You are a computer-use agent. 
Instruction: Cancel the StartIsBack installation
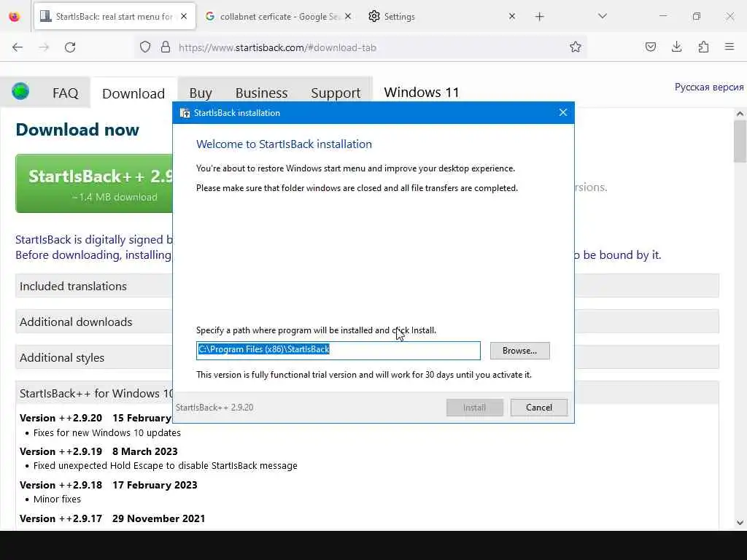point(539,408)
